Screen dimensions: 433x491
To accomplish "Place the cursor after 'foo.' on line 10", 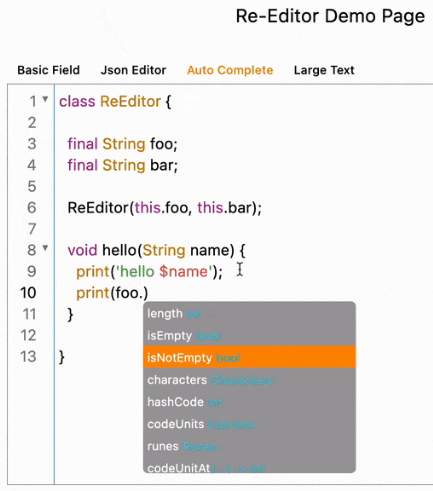I will [x=143, y=293].
